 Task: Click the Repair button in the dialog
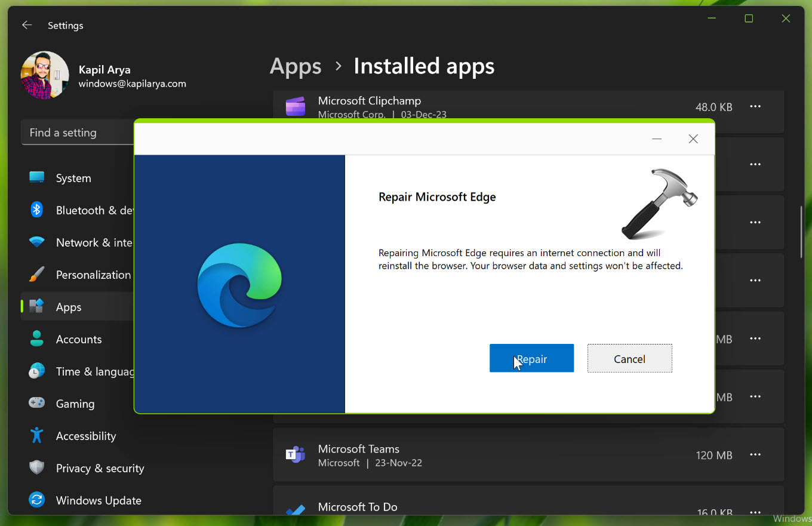(531, 358)
